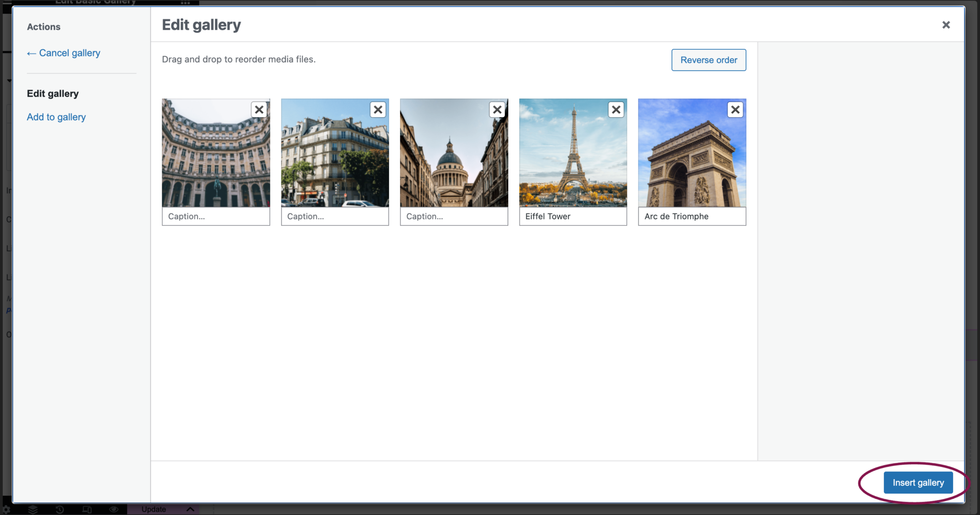This screenshot has width=980, height=515.
Task: Remove the second Haussmann building image
Action: [378, 110]
